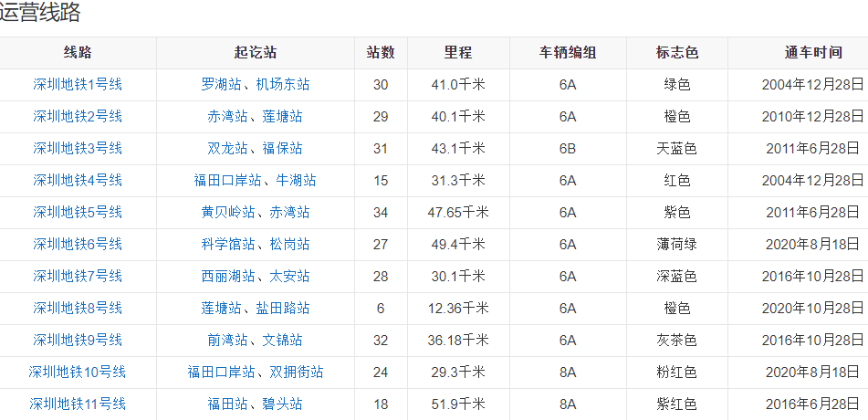Click the 牛湖站 station link
This screenshot has height=420, width=868.
296,181
